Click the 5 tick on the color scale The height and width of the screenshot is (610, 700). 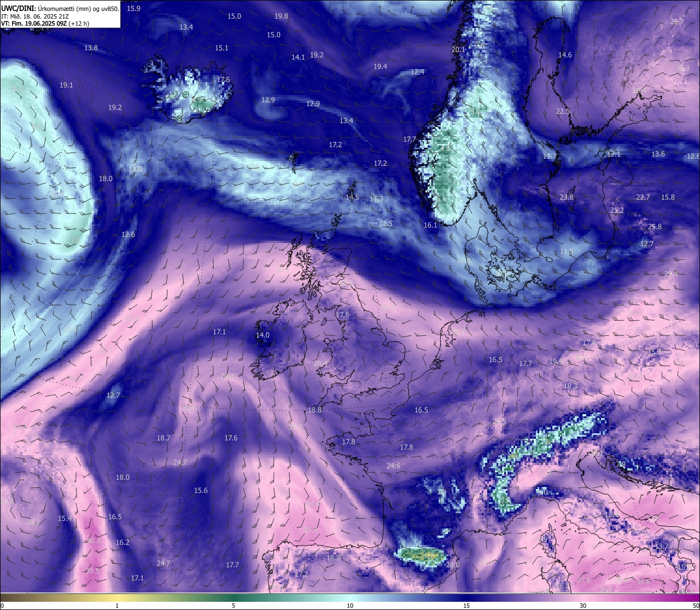tap(234, 606)
